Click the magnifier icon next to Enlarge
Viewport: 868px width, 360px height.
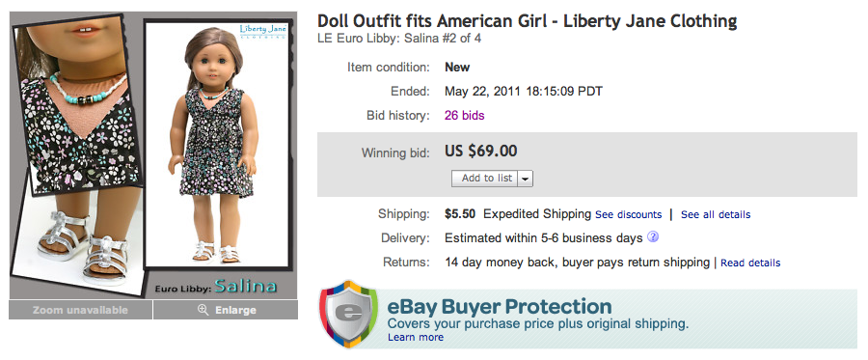click(x=203, y=310)
